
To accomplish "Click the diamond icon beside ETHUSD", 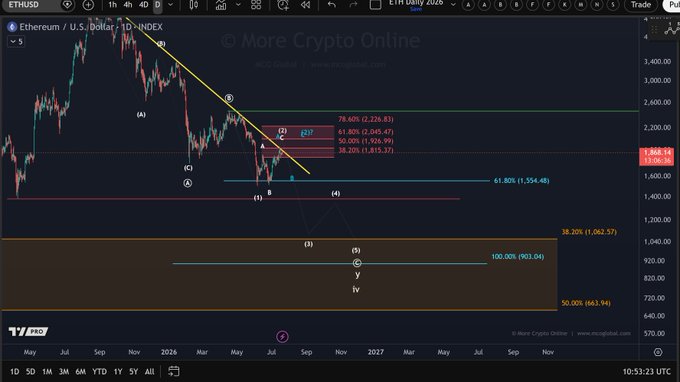I will coord(67,5).
